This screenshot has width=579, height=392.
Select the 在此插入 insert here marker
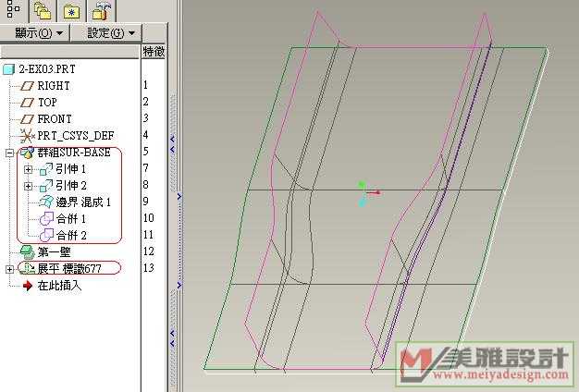[59, 286]
